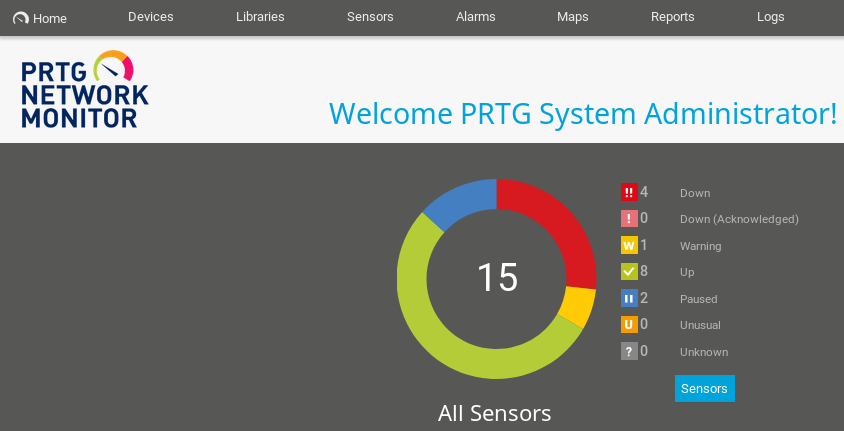844x431 pixels.
Task: Open the Sensors menu in top bar
Action: click(x=370, y=17)
